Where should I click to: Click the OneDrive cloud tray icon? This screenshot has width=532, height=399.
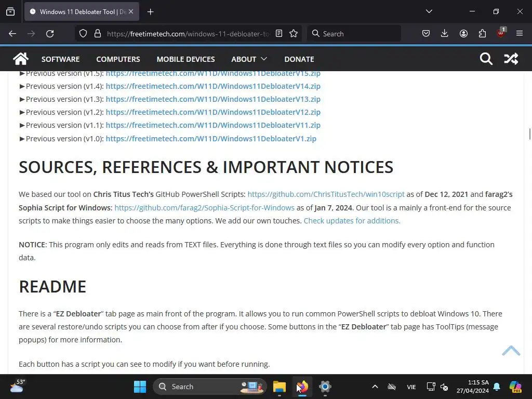tap(392, 387)
